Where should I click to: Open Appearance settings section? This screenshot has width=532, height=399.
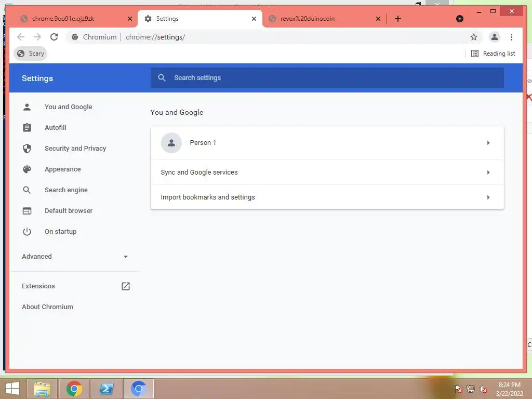[x=63, y=169]
